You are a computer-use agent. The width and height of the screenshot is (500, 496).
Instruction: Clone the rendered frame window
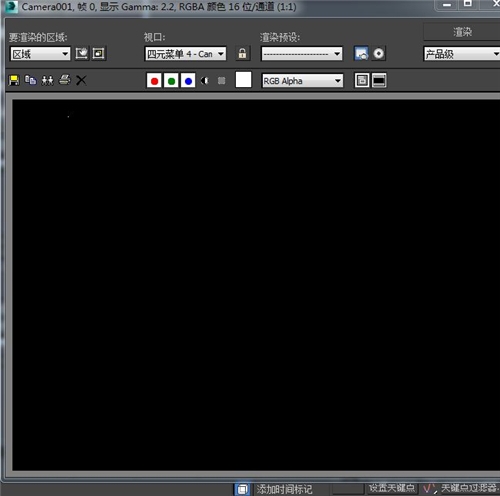pyautogui.click(x=47, y=80)
